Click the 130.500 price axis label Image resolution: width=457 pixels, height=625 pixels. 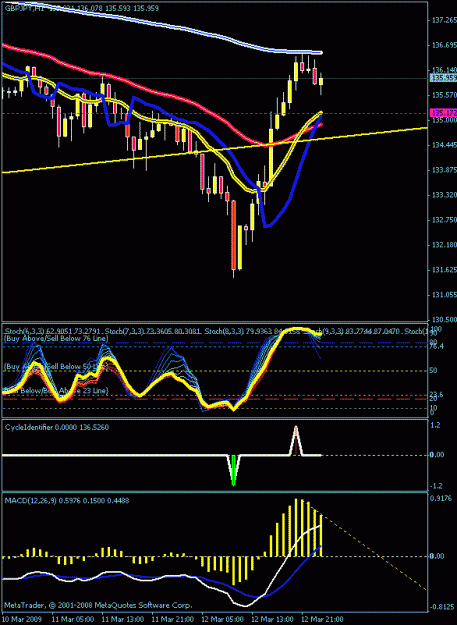[445, 320]
